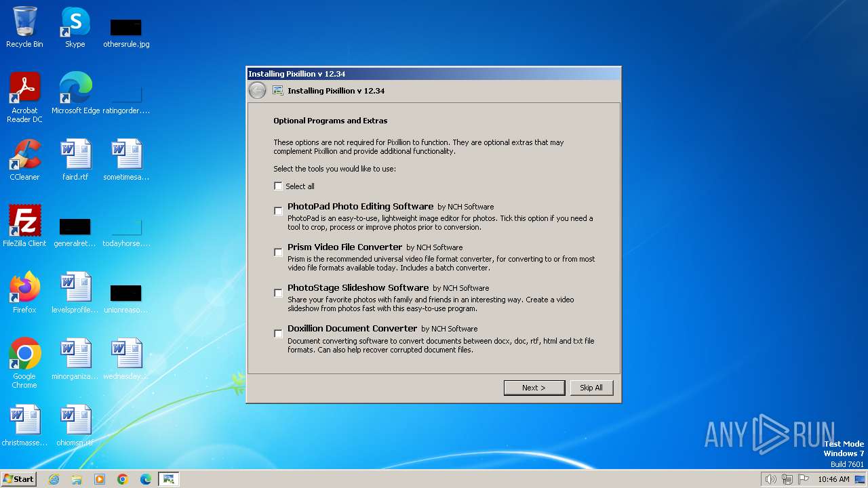Open Google Chrome desktop shortcut
The height and width of the screenshot is (488, 868).
[x=24, y=363]
